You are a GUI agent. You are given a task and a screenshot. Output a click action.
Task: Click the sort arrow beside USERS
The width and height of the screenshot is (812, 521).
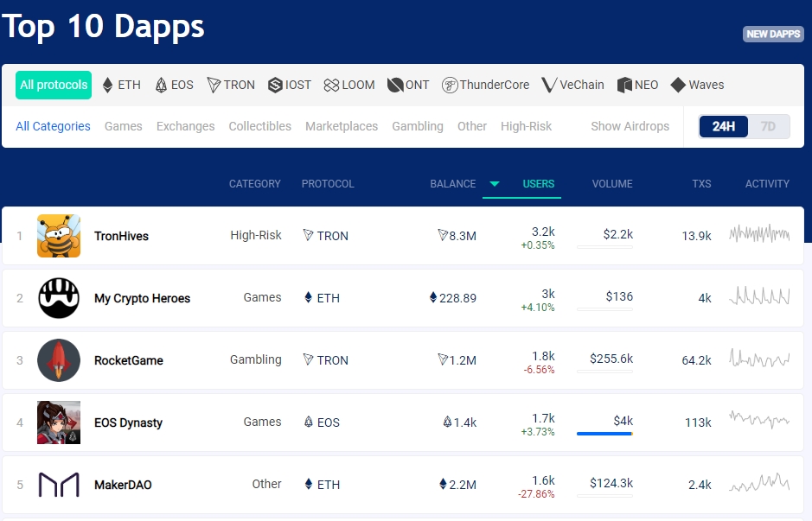coord(495,184)
